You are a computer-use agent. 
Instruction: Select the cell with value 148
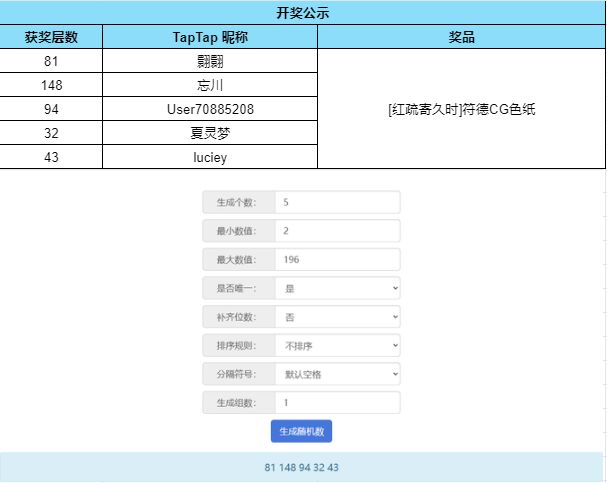pos(51,85)
